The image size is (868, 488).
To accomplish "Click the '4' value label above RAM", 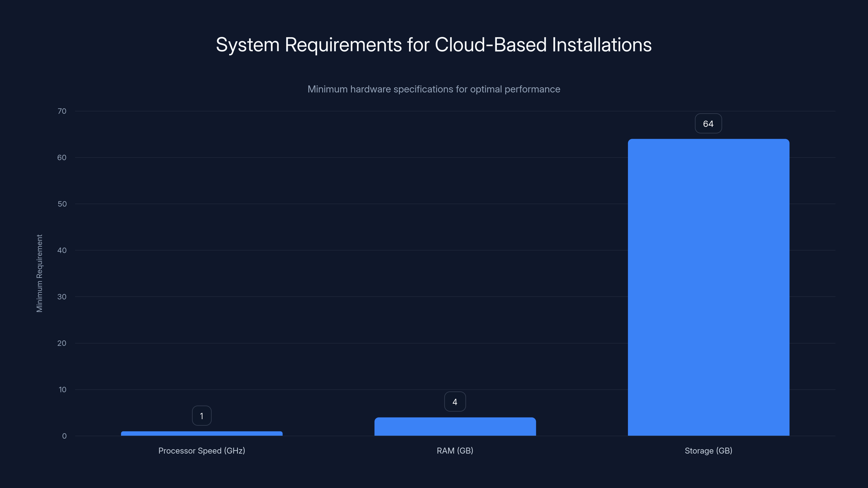I will (455, 402).
